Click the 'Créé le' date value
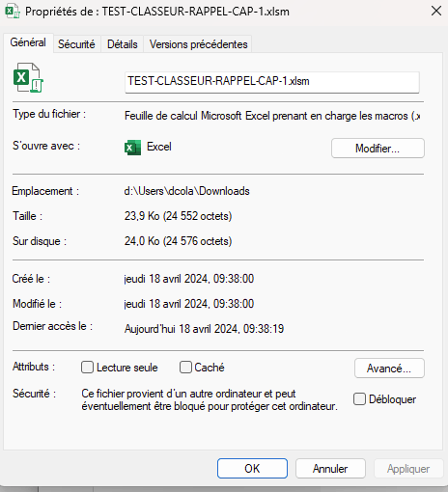This screenshot has width=448, height=492. [189, 279]
